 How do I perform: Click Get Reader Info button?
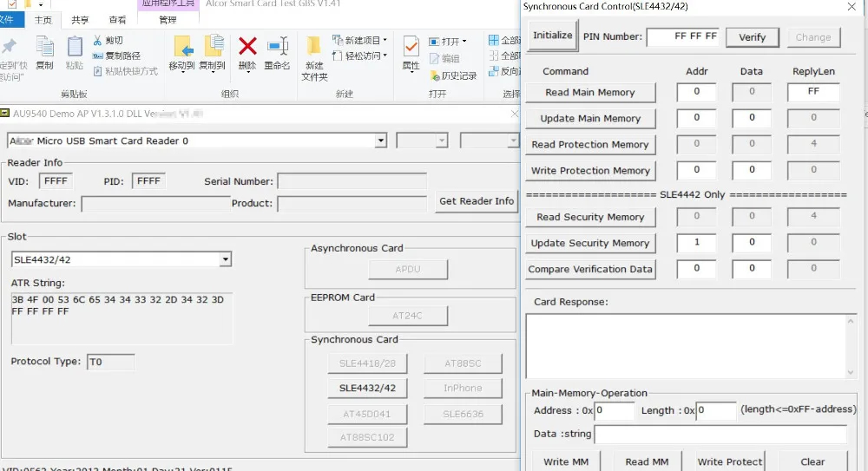click(477, 201)
